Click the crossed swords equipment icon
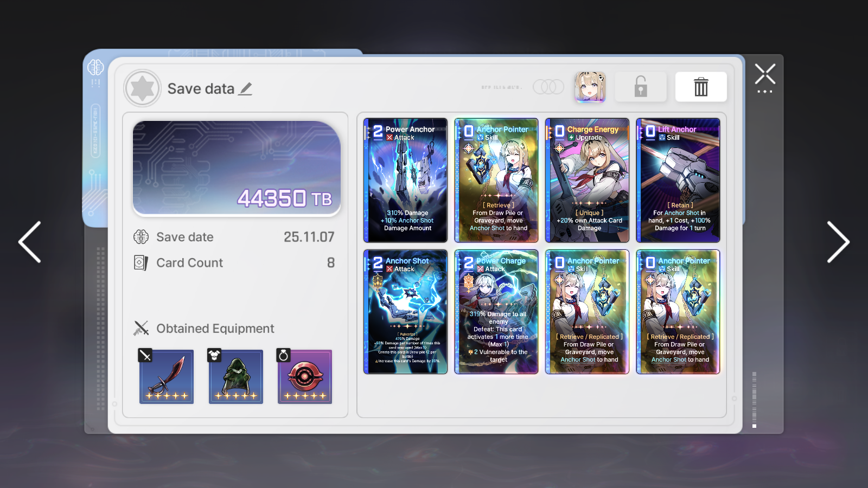The image size is (868, 488). click(x=141, y=328)
